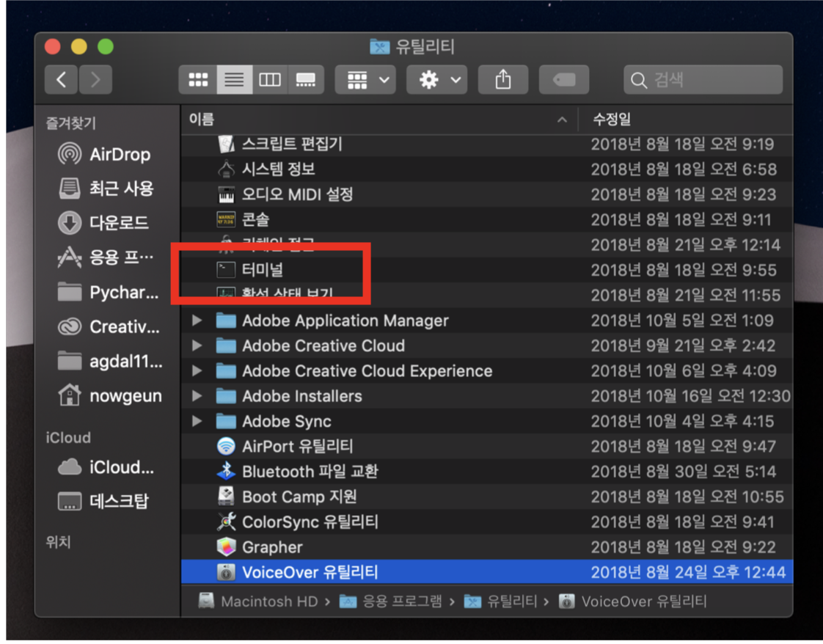Select 터미널 app icon
Image resolution: width=823 pixels, height=644 pixels.
coord(226,270)
